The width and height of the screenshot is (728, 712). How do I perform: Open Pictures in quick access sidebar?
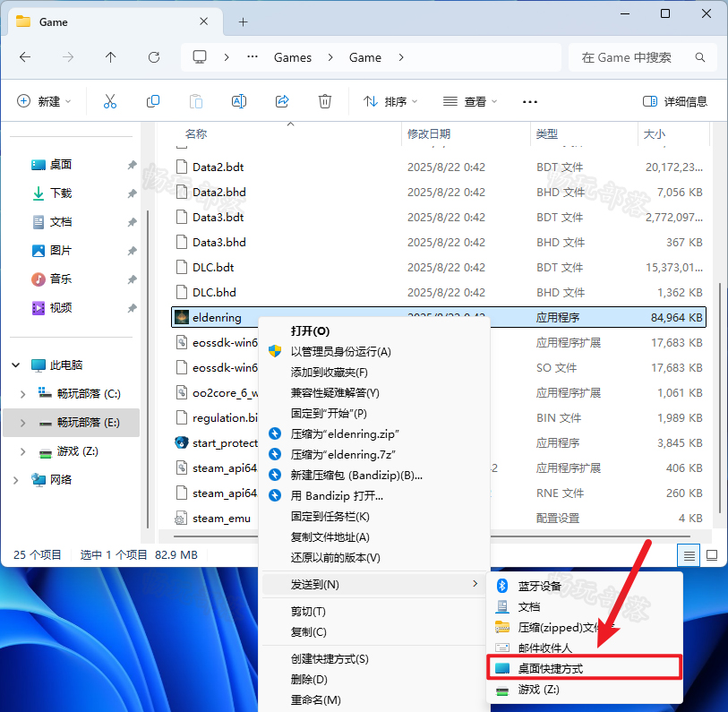click(x=60, y=251)
